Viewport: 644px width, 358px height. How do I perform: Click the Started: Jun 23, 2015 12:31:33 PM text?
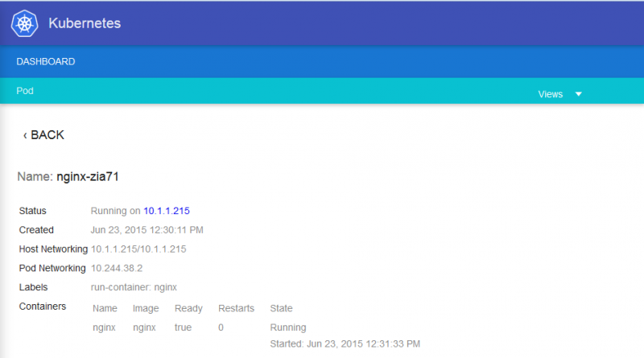(x=345, y=344)
